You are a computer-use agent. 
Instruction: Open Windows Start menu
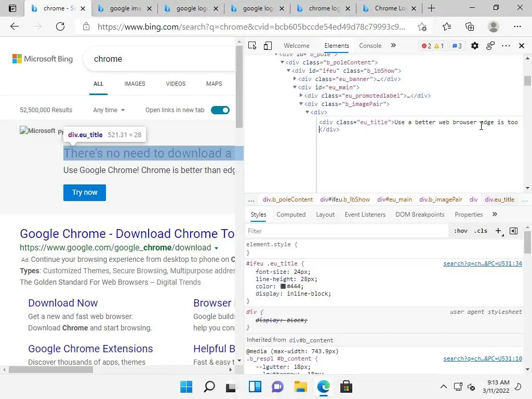tap(186, 387)
